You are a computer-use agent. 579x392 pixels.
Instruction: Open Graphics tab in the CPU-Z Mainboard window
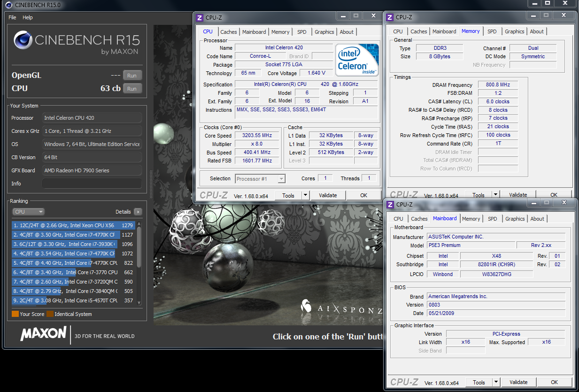pyautogui.click(x=515, y=219)
